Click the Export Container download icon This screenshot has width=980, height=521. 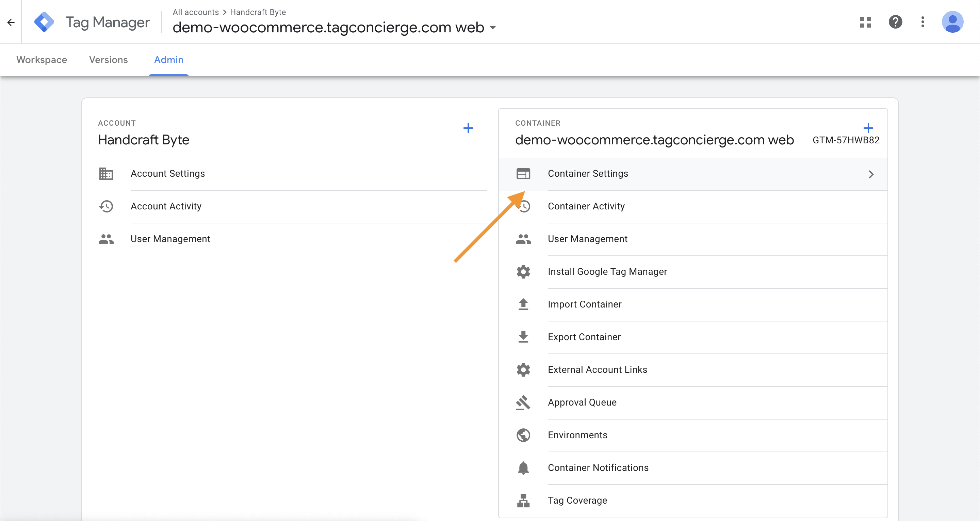click(523, 337)
